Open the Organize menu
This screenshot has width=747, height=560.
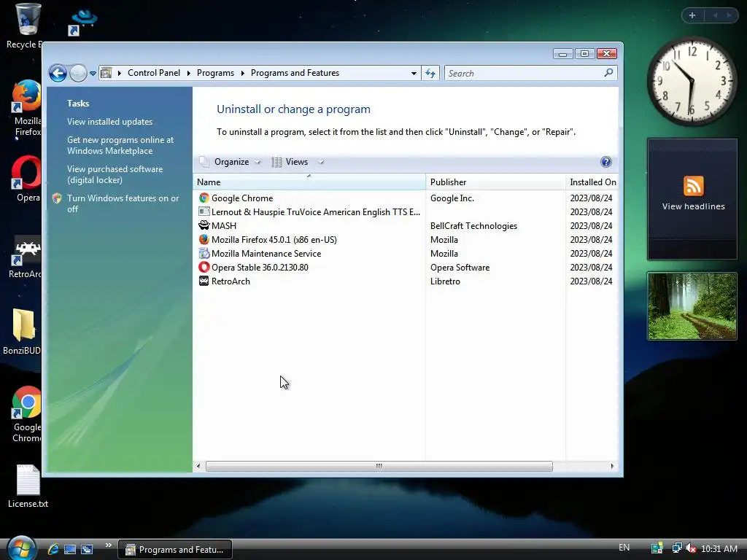(x=231, y=162)
